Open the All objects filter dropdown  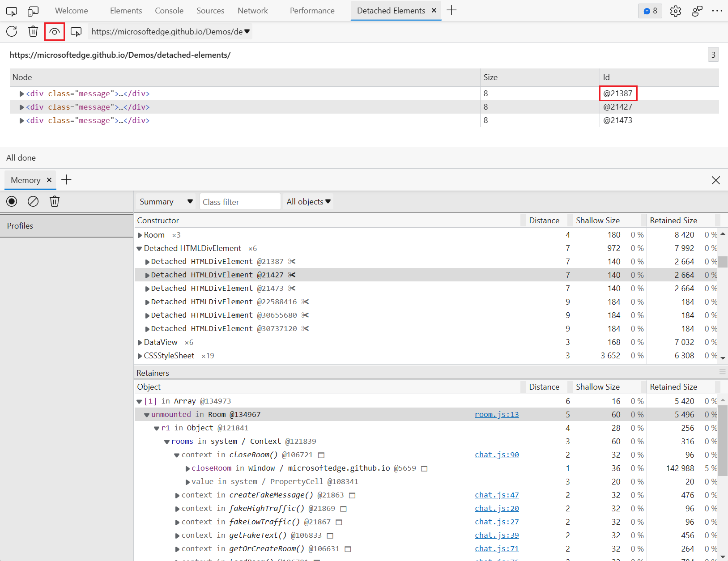pyautogui.click(x=308, y=202)
